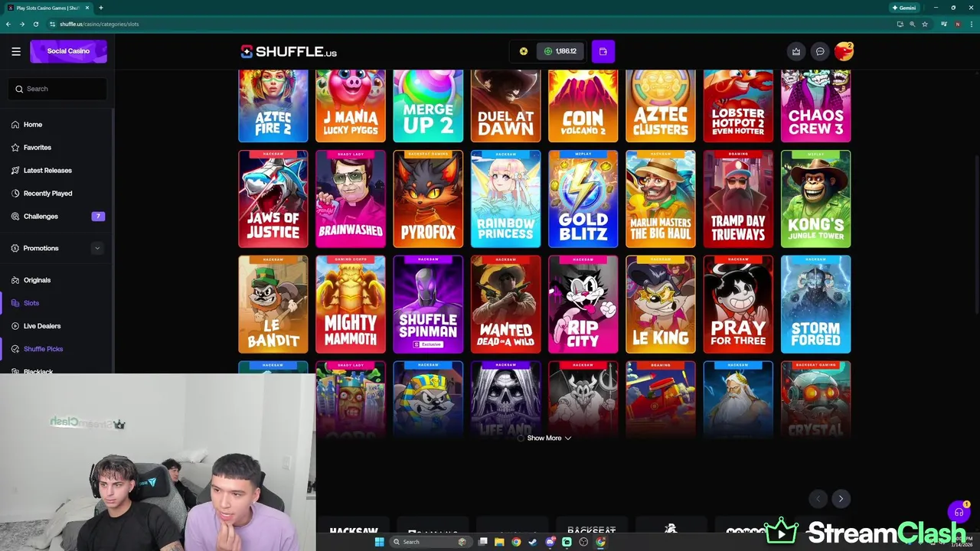
Task: Open Marlin Masters The Big Haul
Action: [661, 199]
